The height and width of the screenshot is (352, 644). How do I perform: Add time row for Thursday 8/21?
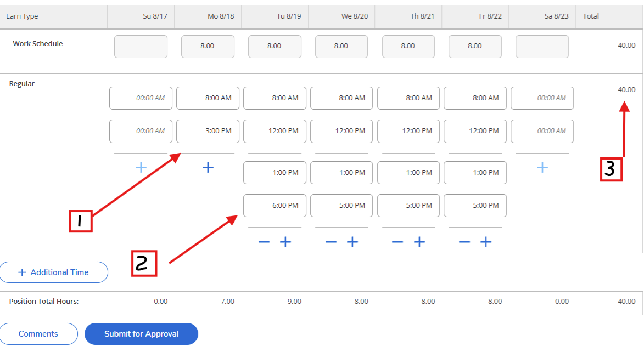(419, 242)
